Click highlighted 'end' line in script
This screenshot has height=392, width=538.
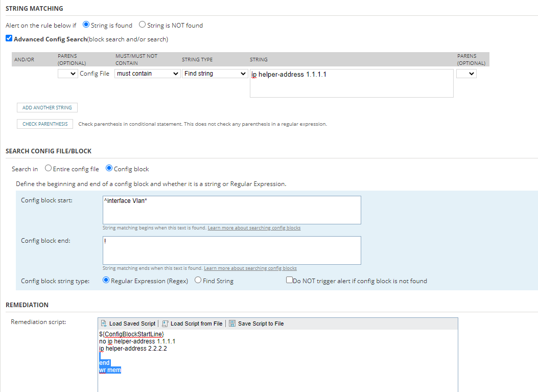click(x=105, y=363)
